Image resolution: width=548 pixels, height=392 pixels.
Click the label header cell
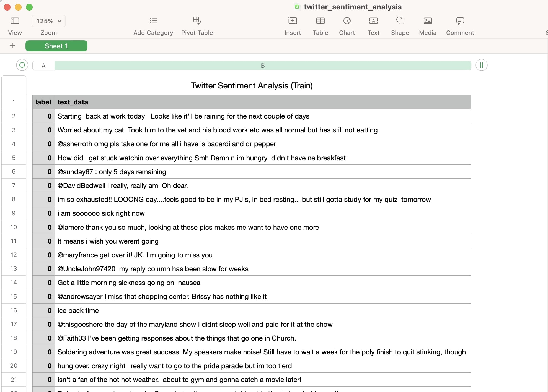tap(43, 102)
